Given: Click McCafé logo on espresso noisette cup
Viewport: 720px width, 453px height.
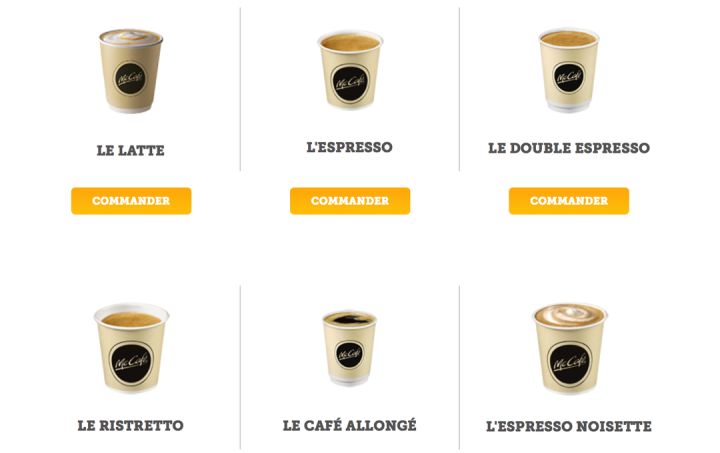Looking at the screenshot, I should [569, 364].
